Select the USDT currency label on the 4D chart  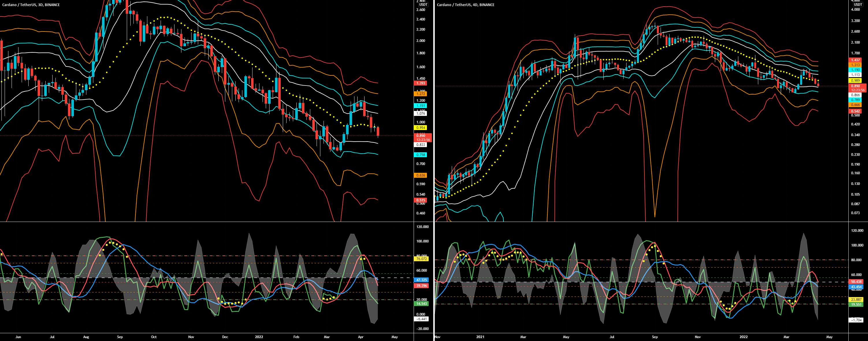(x=857, y=5)
